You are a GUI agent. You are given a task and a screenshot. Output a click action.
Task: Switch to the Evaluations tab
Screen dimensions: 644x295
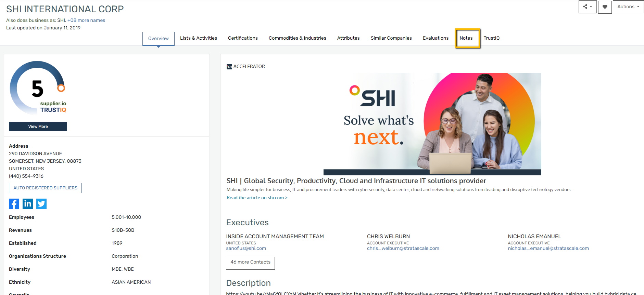[x=435, y=38]
